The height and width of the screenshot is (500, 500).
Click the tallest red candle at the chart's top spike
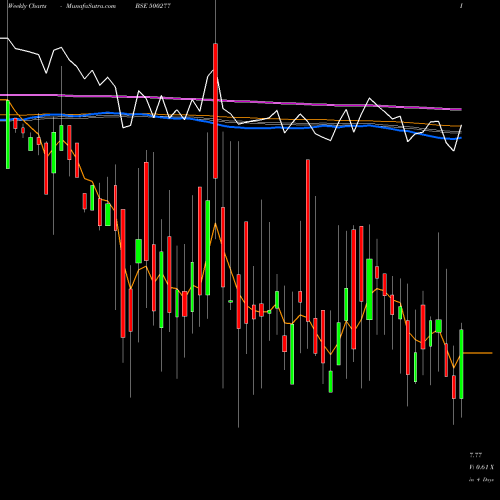click(215, 111)
